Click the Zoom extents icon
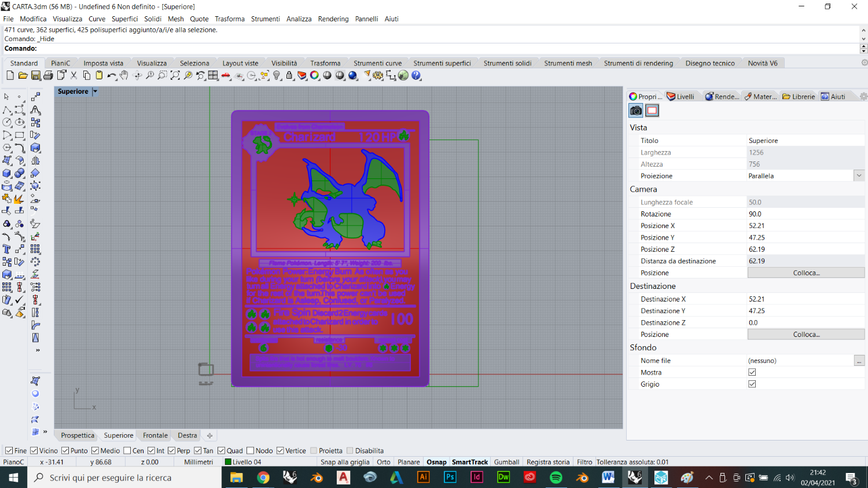The height and width of the screenshot is (488, 868). coord(175,75)
